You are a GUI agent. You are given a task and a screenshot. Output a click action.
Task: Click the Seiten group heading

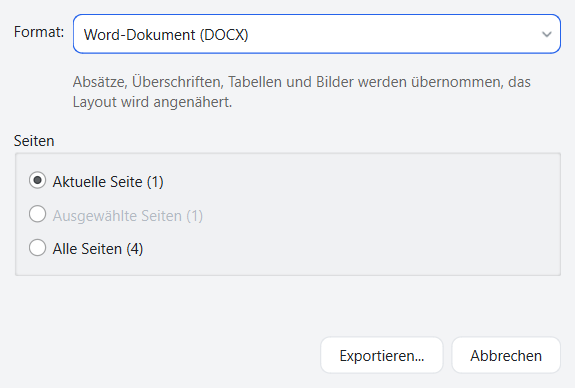point(34,141)
